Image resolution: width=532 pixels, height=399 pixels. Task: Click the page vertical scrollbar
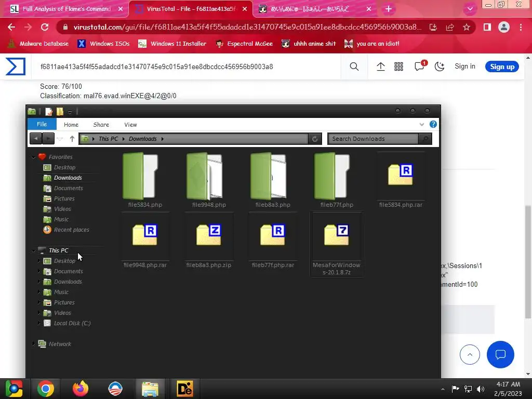tap(528, 261)
